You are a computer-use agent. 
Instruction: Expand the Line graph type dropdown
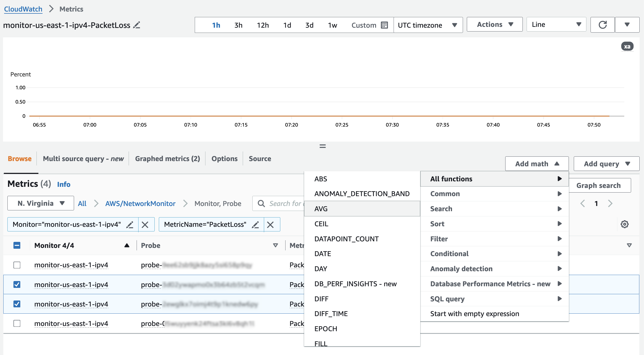(556, 25)
